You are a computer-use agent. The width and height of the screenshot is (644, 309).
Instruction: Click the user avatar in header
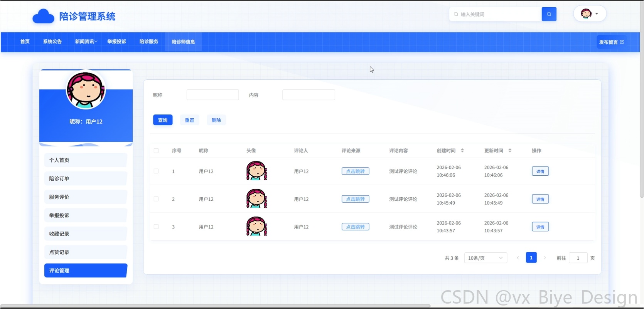point(586,13)
